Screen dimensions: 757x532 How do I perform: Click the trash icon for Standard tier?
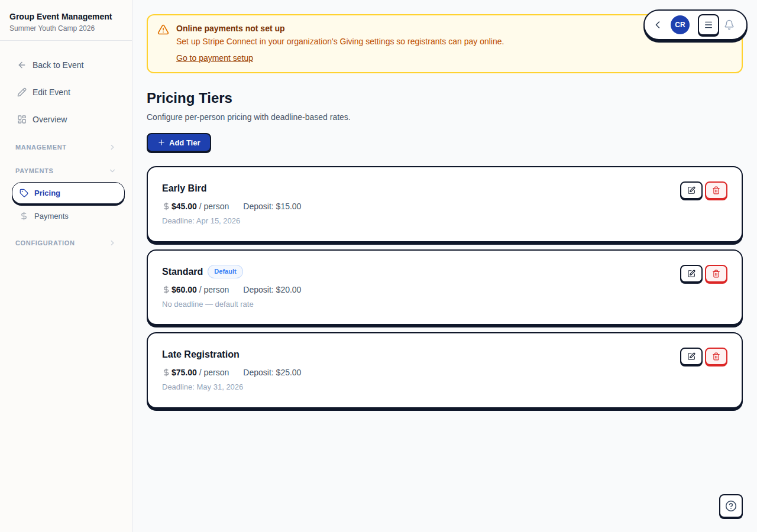[716, 274]
